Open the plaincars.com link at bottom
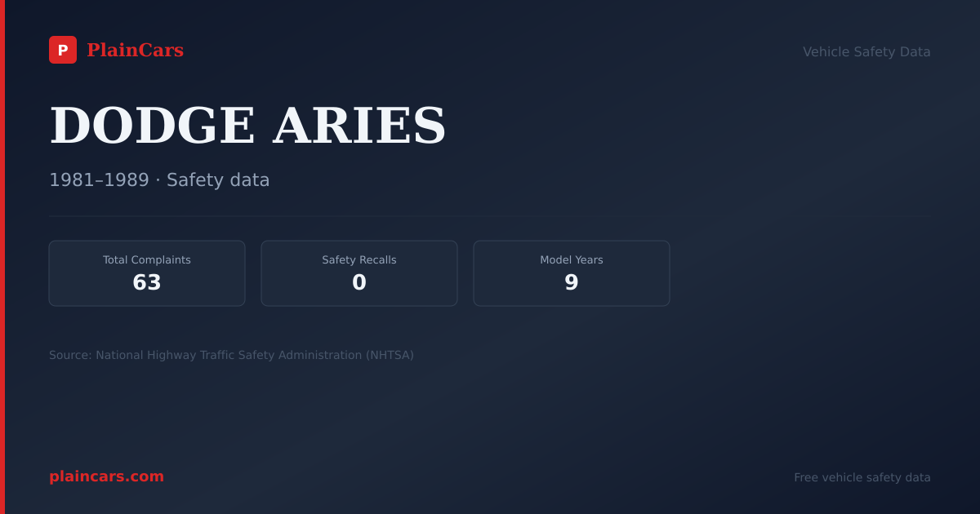The height and width of the screenshot is (514, 980). (106, 476)
